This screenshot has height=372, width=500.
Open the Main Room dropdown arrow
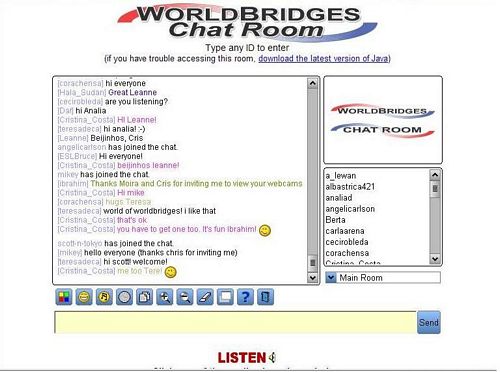[x=331, y=278]
